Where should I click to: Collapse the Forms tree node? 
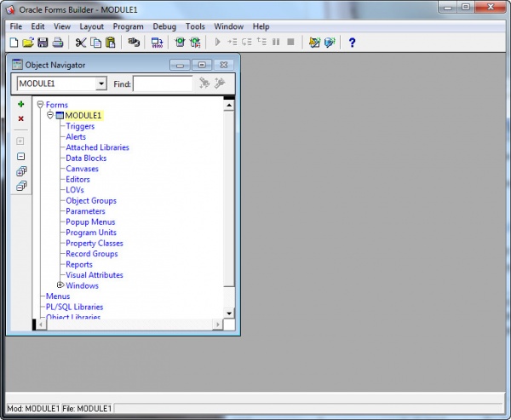click(x=40, y=104)
